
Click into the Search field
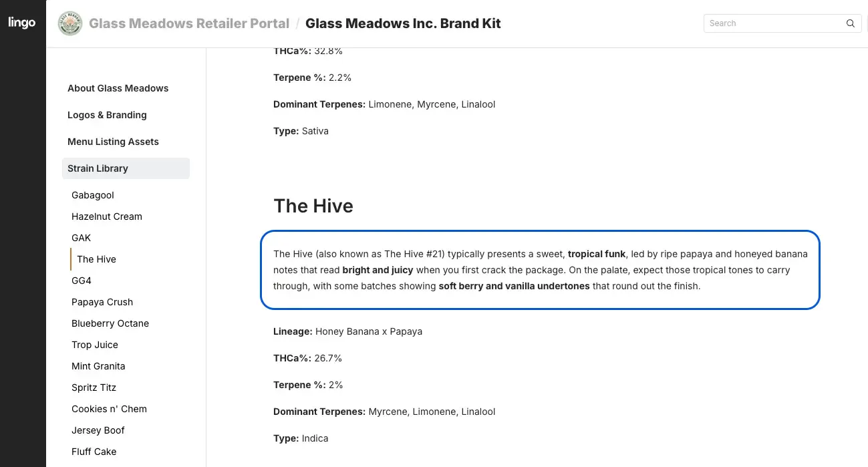(x=772, y=23)
